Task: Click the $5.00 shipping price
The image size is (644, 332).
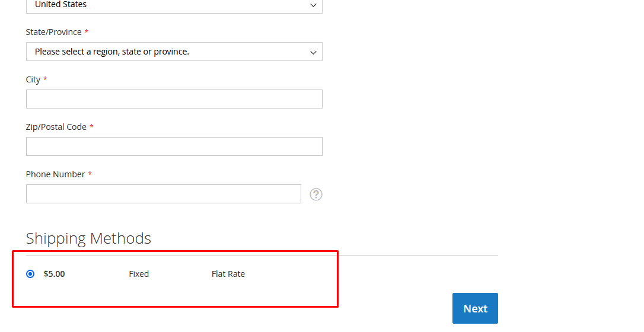Action: click(x=55, y=274)
